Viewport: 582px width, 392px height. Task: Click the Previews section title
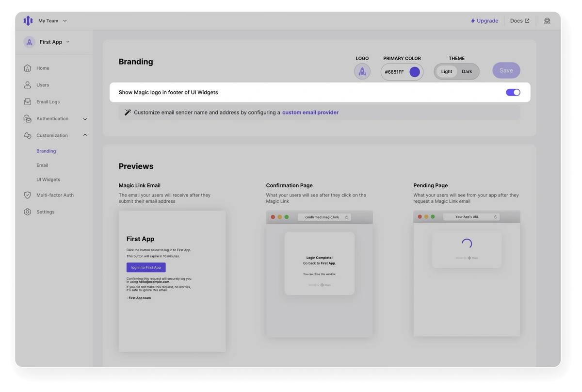click(x=136, y=166)
